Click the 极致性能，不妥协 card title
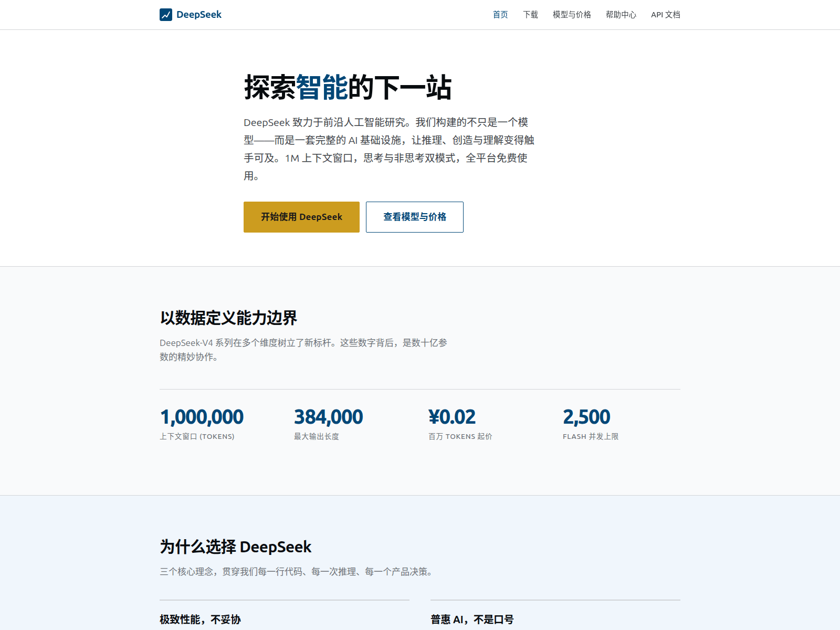 [200, 619]
